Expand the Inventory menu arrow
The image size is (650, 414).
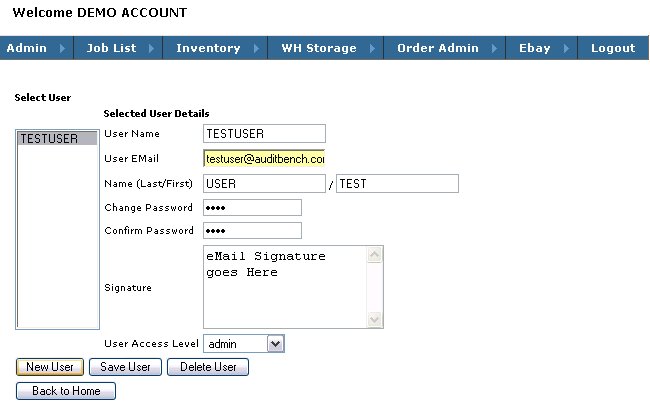256,48
